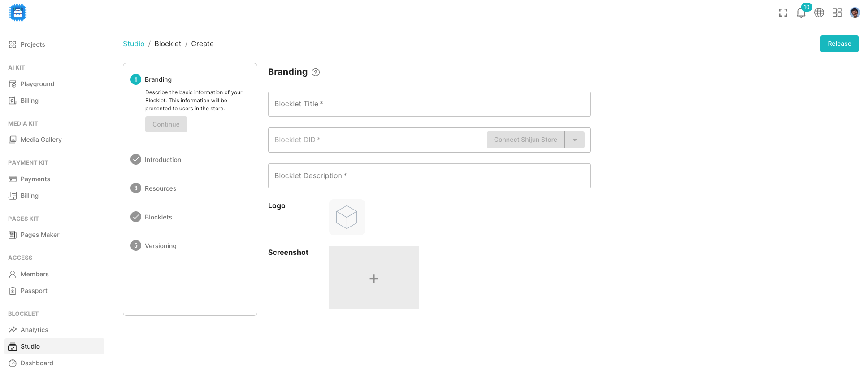This screenshot has height=389, width=868.
Task: Open the notifications bell
Action: pos(801,13)
